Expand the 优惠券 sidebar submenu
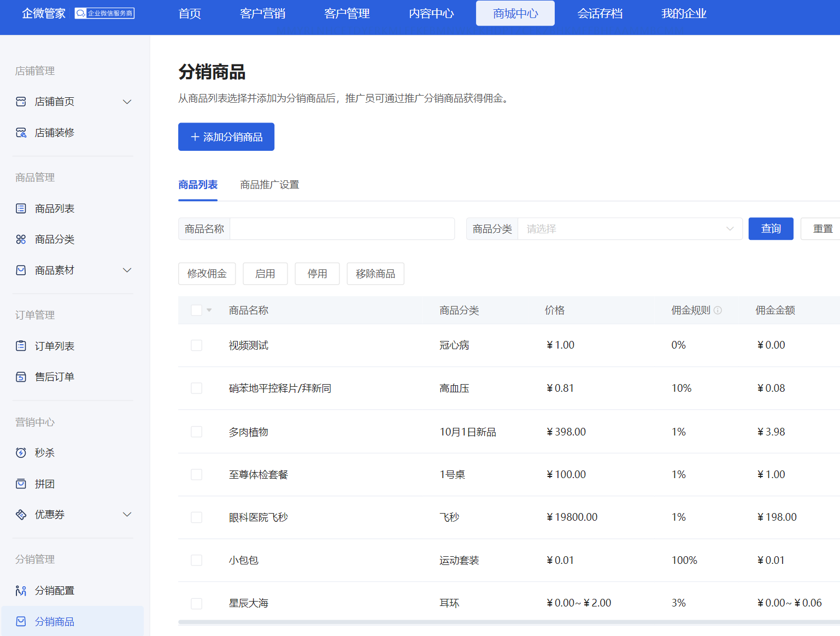This screenshot has width=840, height=636. click(127, 515)
